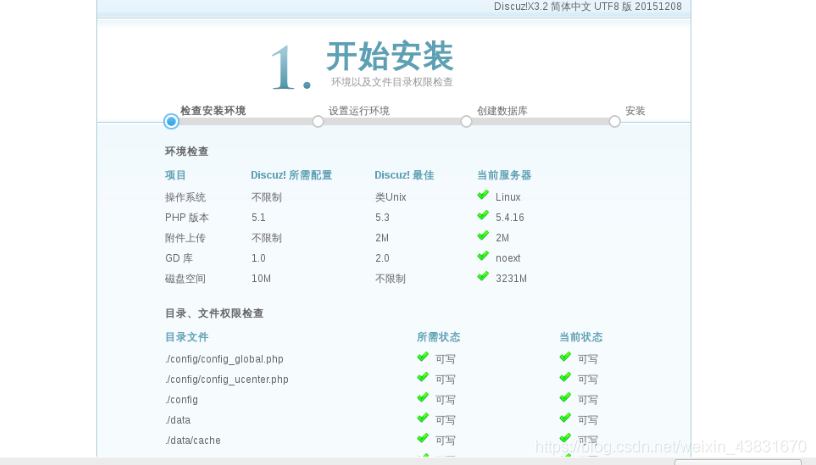Click 所需状态 check icon for ./config/config_global.php

423,357
